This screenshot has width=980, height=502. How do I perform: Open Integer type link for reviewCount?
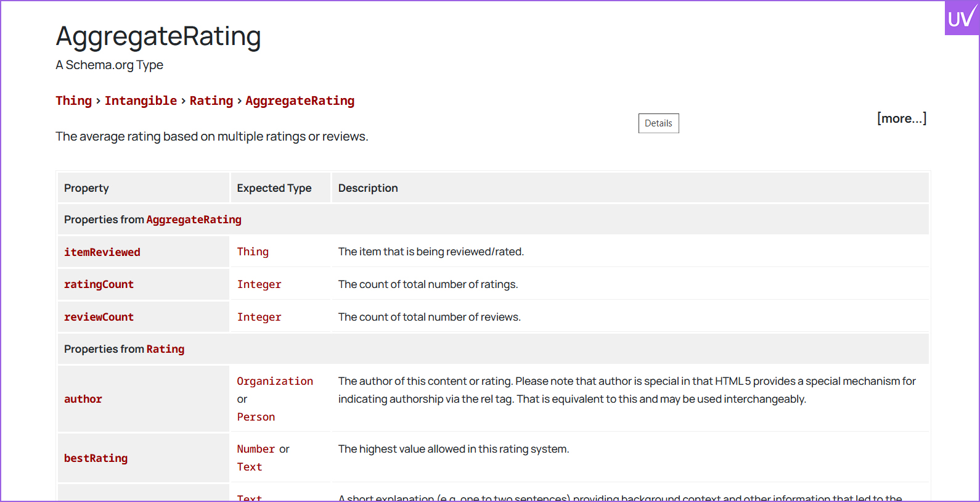pyautogui.click(x=259, y=317)
